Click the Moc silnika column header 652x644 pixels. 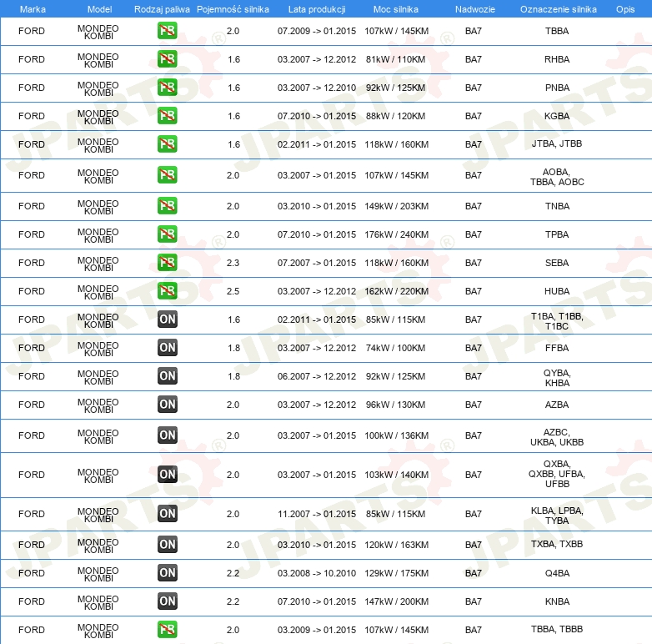[x=397, y=8]
